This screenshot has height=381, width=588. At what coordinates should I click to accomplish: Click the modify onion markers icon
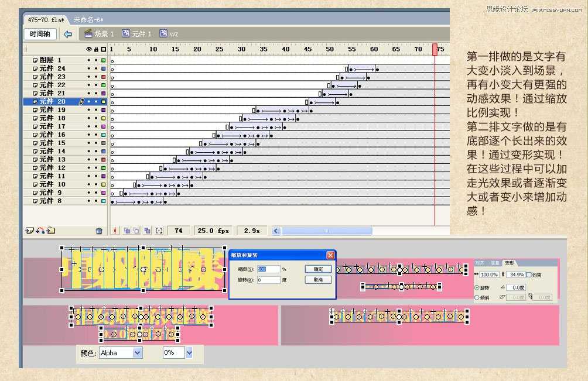(159, 231)
